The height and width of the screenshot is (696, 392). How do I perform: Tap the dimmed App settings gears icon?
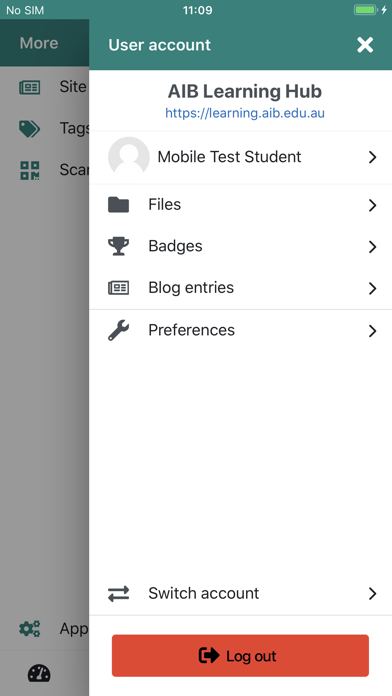click(x=30, y=629)
